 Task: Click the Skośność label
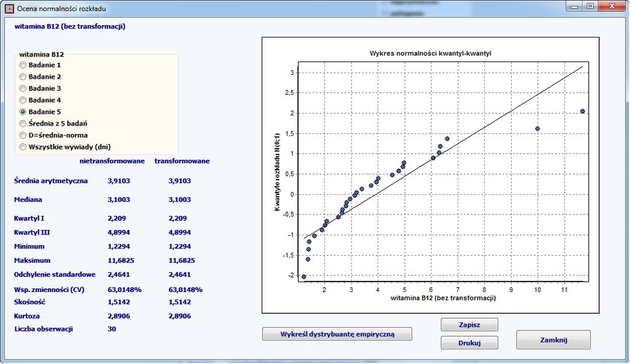tap(30, 302)
